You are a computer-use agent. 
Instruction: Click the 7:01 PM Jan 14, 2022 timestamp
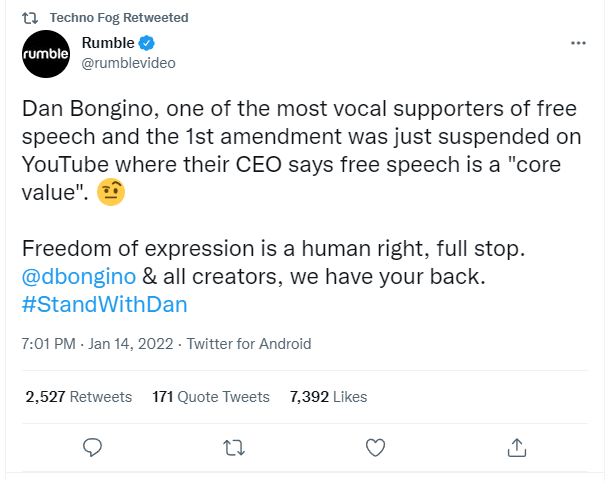click(x=97, y=344)
